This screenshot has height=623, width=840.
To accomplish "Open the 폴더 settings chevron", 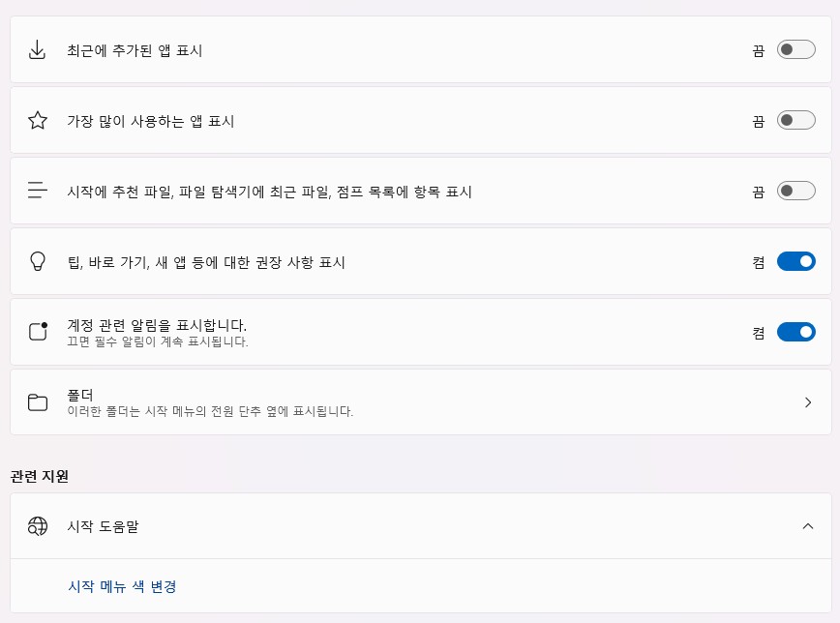I will coord(808,402).
